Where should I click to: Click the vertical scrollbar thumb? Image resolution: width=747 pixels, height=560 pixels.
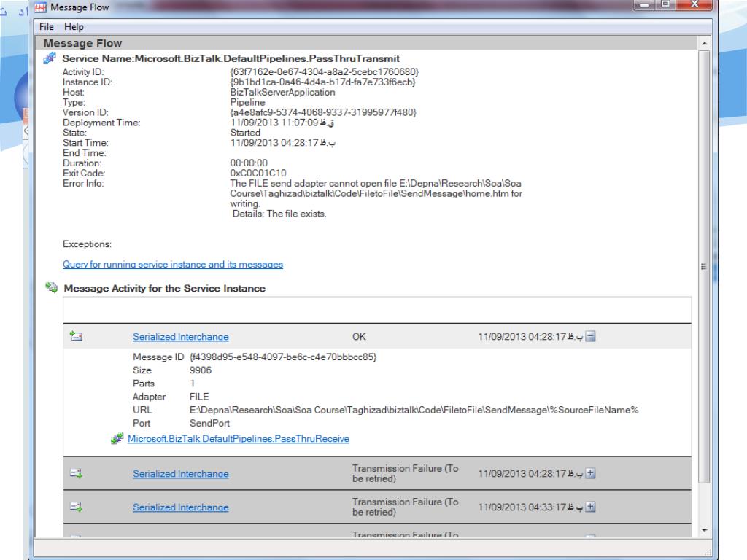tap(704, 267)
